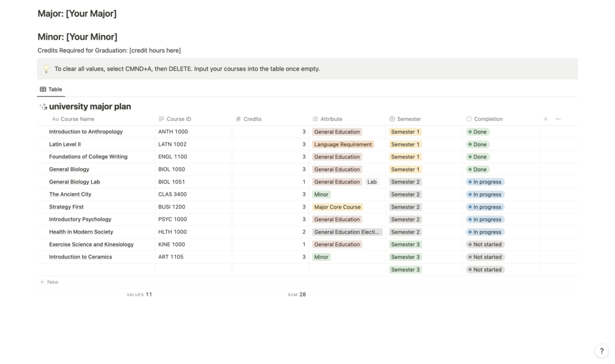Click the Major: [Your Major] heading
The width and height of the screenshot is (615, 364).
[x=77, y=13]
